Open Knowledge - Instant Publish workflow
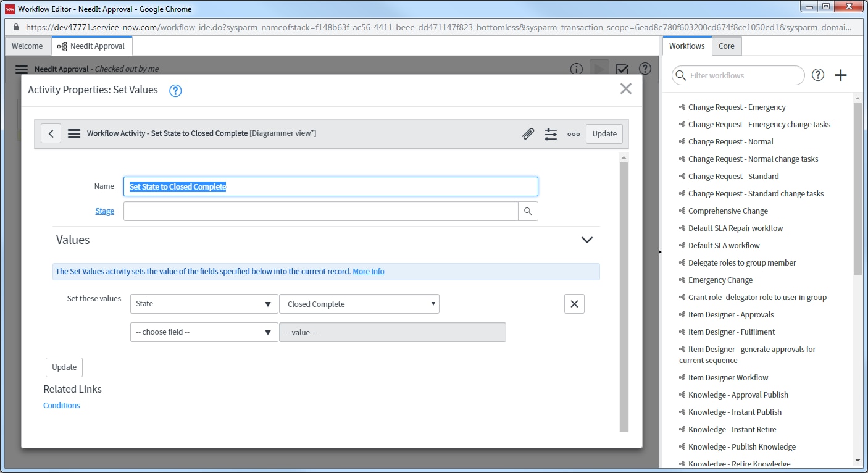Screen dimensions: 868x473 click(735, 412)
